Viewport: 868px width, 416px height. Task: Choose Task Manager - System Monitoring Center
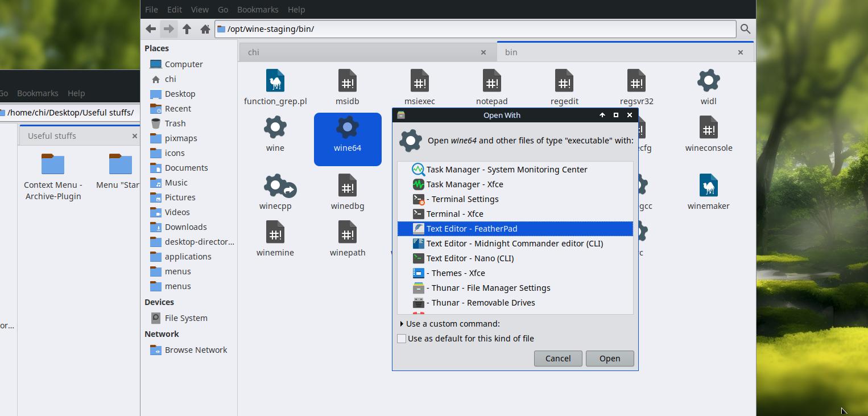click(515, 170)
